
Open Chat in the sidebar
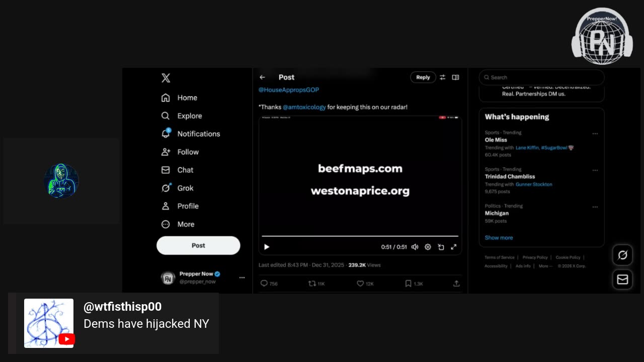tap(177, 170)
